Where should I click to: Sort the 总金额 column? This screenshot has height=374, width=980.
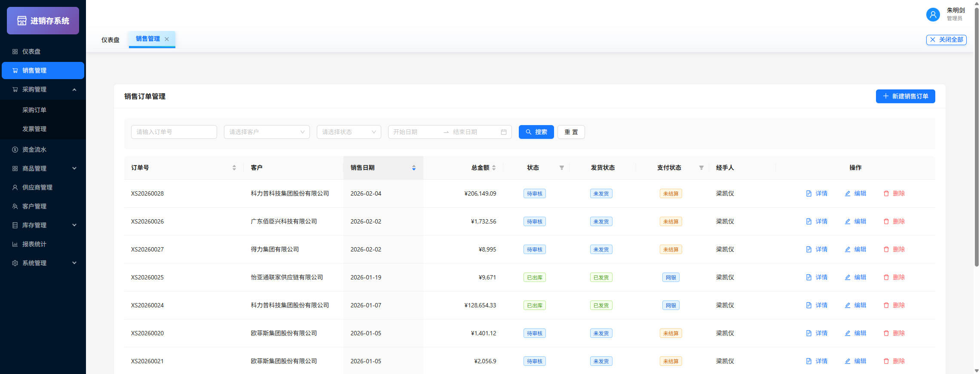pyautogui.click(x=494, y=168)
